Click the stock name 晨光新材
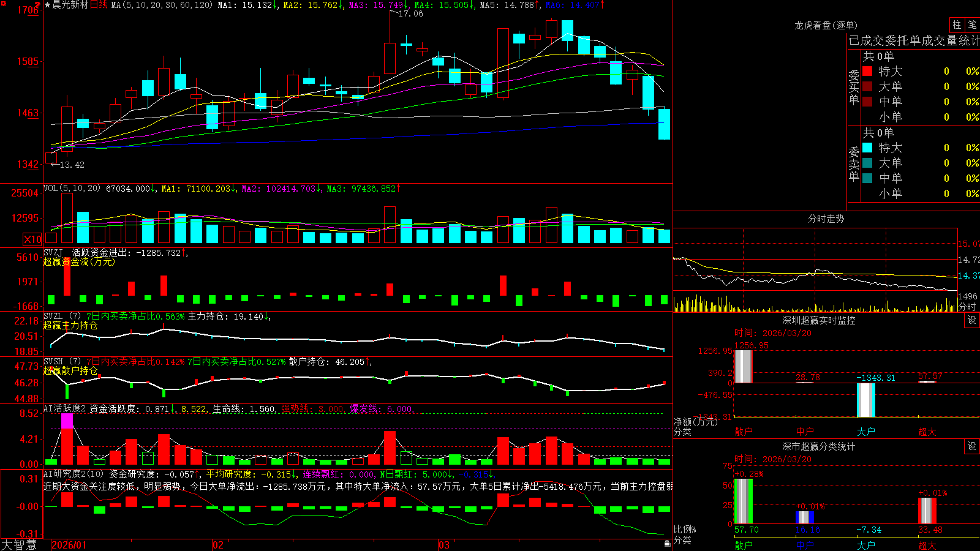 pos(70,5)
